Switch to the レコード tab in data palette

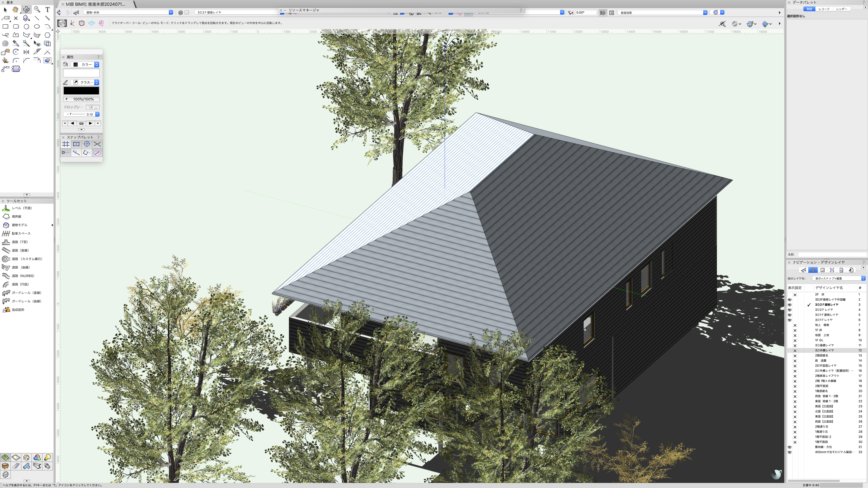click(x=824, y=9)
